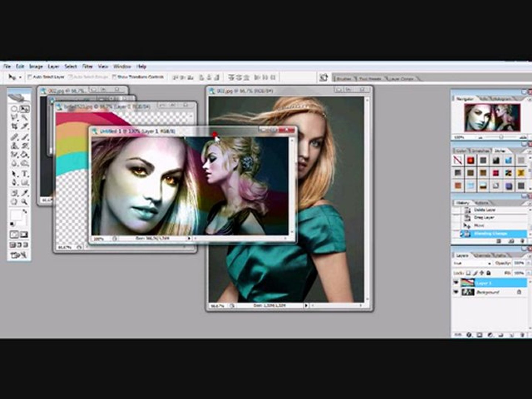532x399 pixels.
Task: Reset default foreground and background colors
Action: 12,224
